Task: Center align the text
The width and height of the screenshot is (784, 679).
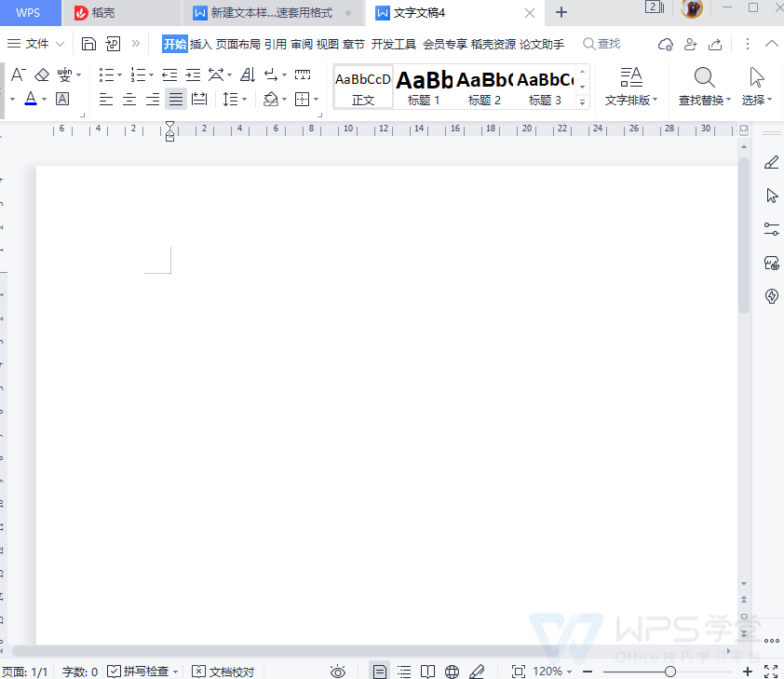Action: (x=129, y=99)
